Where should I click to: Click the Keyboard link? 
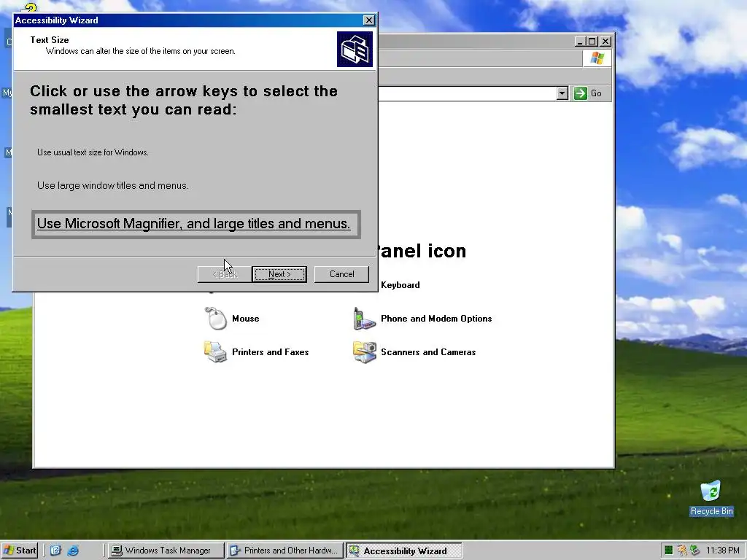pyautogui.click(x=400, y=285)
